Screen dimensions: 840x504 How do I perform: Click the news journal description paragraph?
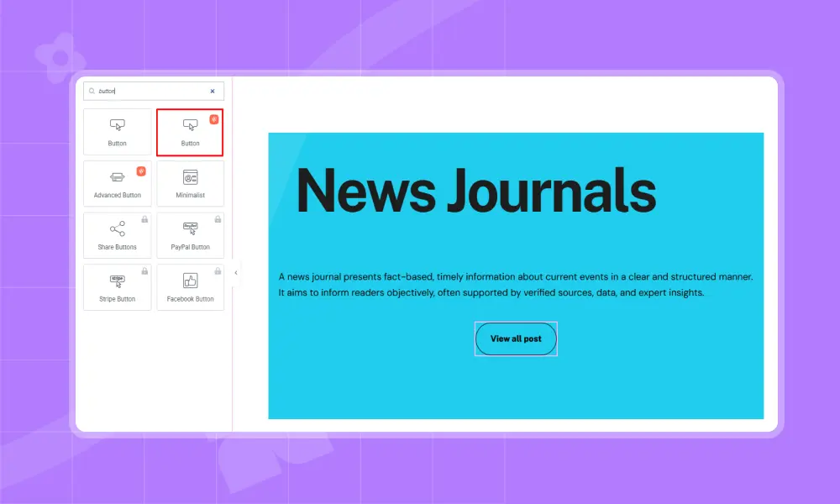pos(516,284)
